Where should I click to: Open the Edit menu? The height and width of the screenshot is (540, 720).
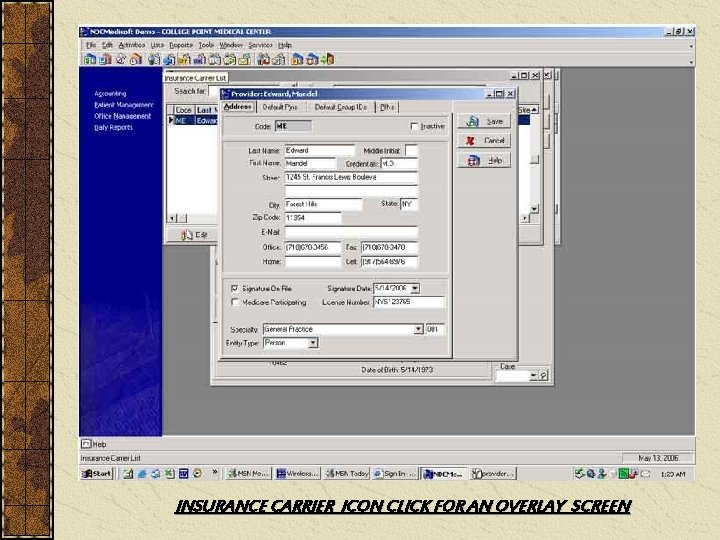pos(107,45)
